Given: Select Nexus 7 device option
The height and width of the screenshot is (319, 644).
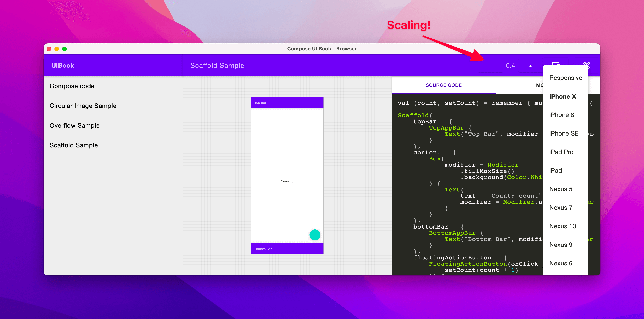Looking at the screenshot, I should click(x=566, y=208).
